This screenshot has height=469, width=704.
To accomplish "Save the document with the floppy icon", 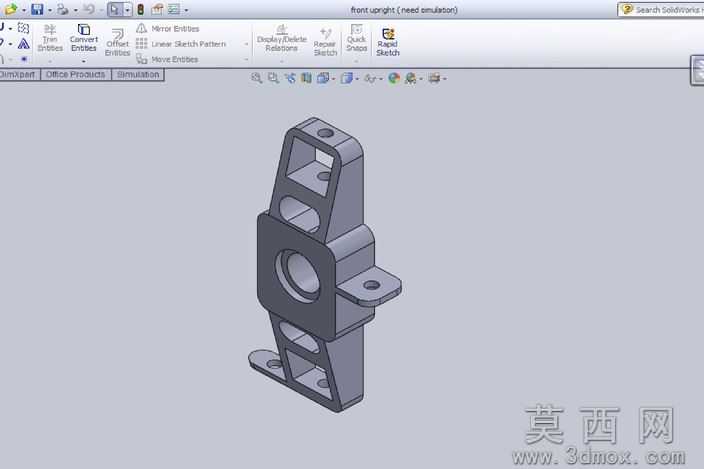I will pyautogui.click(x=37, y=9).
